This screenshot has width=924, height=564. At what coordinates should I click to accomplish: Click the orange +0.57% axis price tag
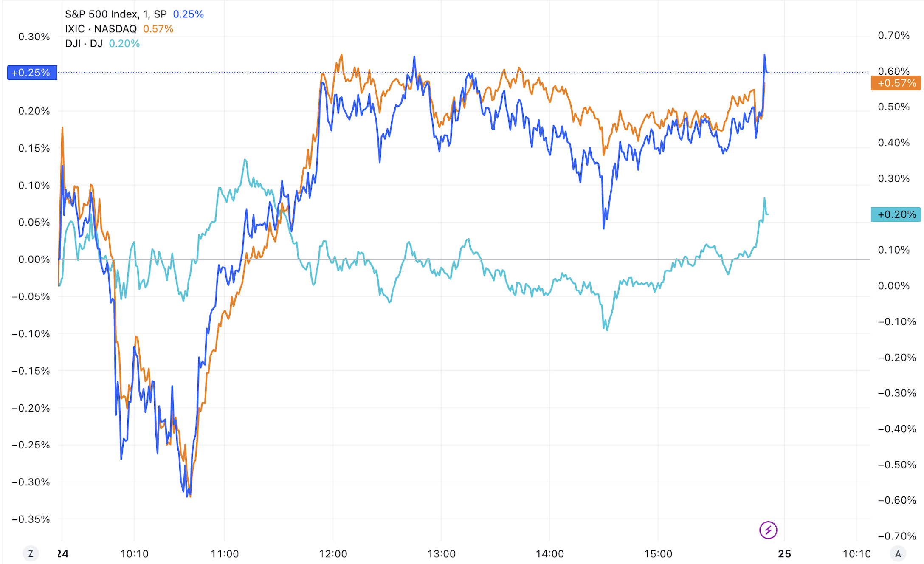896,83
